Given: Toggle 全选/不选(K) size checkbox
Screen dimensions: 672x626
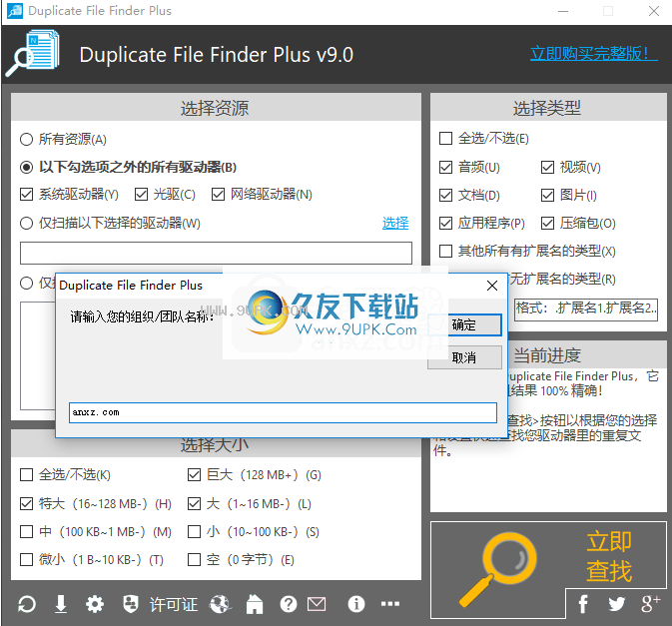Looking at the screenshot, I should pos(27,475).
